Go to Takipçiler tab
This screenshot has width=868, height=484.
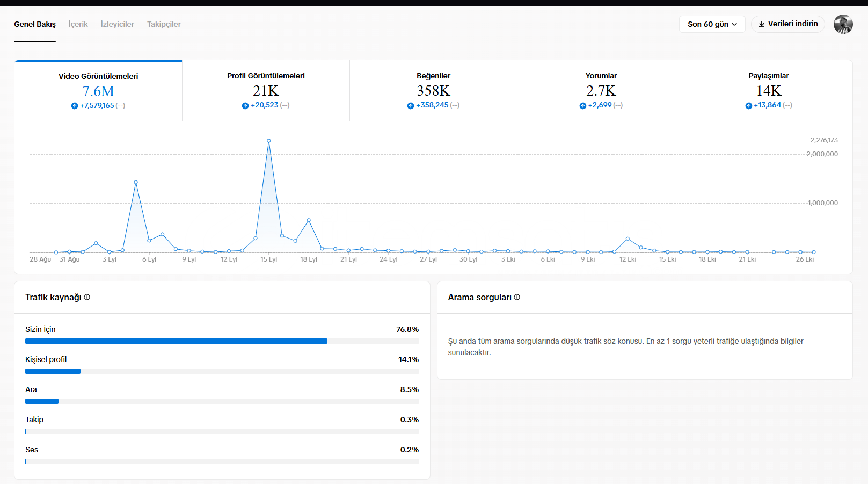point(164,24)
